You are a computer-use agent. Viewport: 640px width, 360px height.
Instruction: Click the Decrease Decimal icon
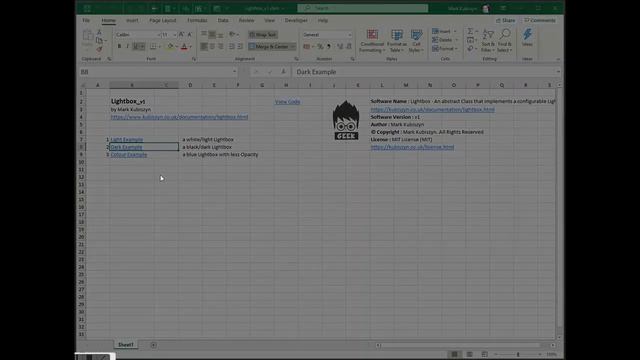point(349,47)
